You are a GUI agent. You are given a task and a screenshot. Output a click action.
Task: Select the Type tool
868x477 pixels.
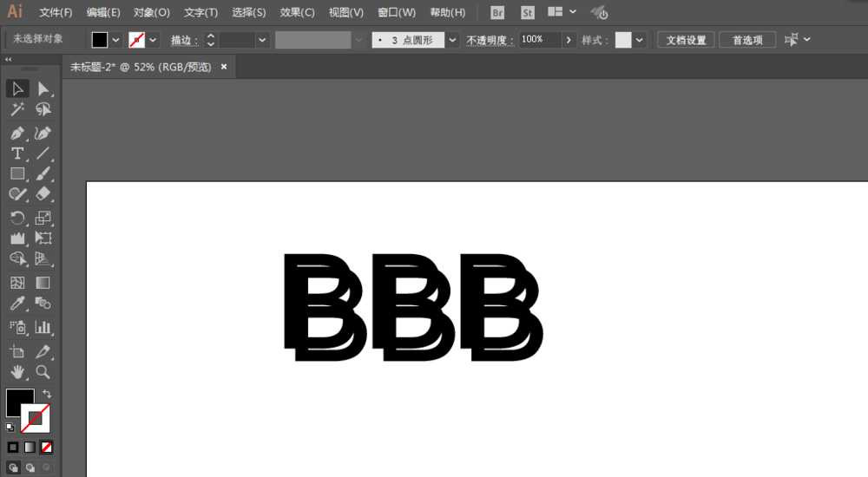click(17, 154)
